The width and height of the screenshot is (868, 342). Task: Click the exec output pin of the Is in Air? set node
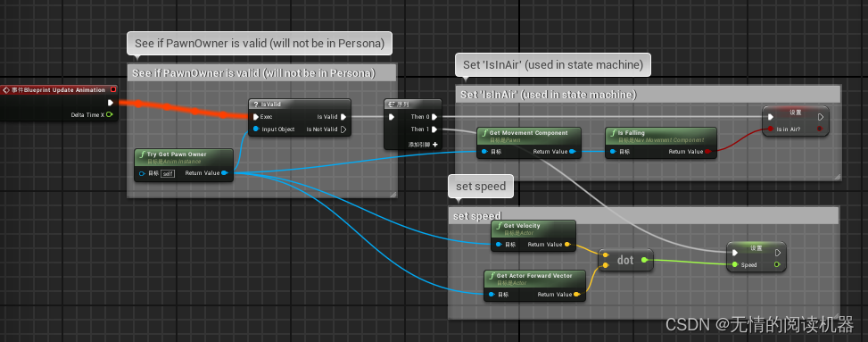coord(821,117)
